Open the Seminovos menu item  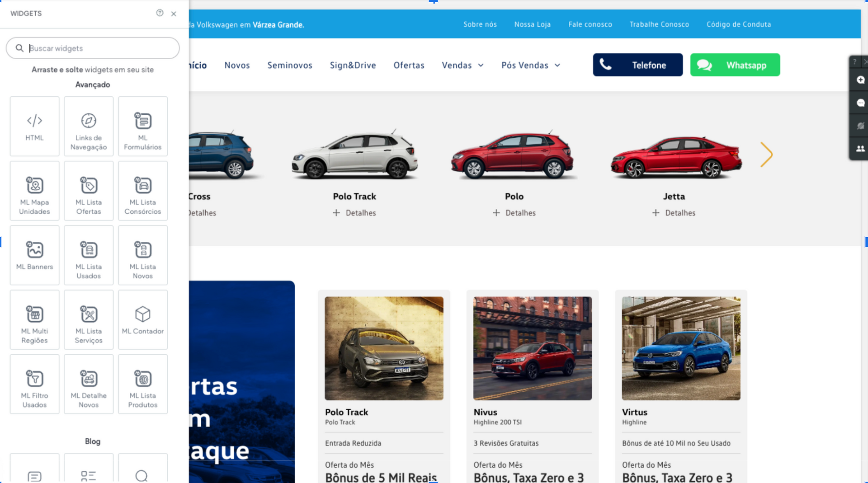pyautogui.click(x=290, y=65)
